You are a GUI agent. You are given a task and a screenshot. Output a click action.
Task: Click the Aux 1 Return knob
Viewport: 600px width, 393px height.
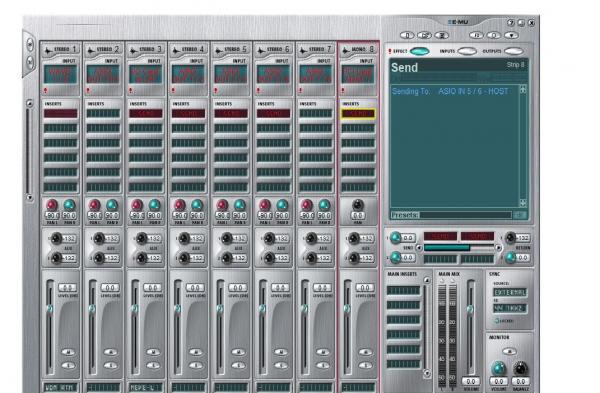(x=510, y=238)
